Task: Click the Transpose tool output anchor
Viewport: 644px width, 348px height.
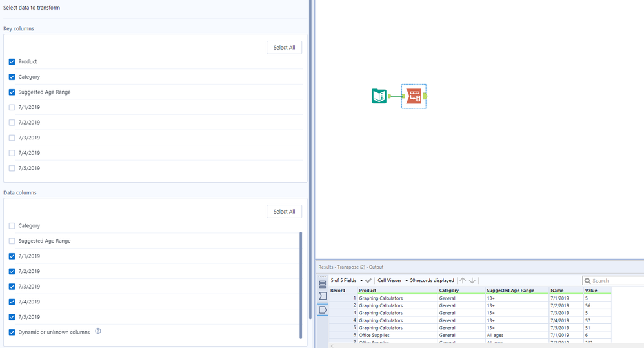Action: point(425,96)
